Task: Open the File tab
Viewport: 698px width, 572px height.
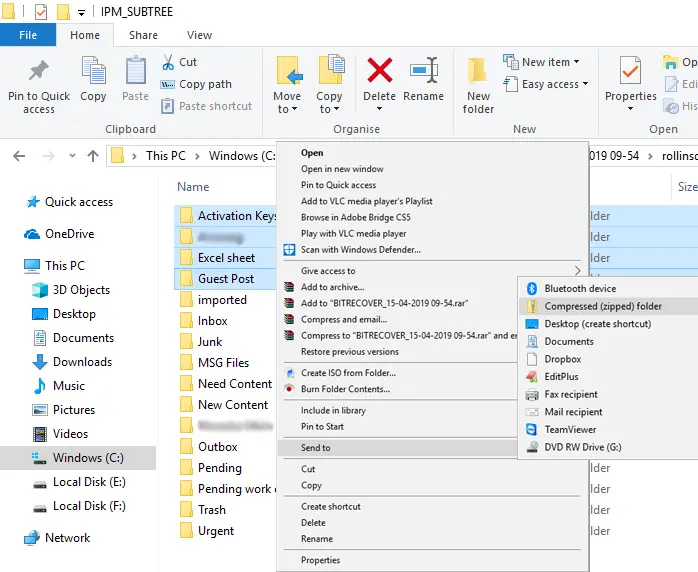Action: tap(28, 35)
